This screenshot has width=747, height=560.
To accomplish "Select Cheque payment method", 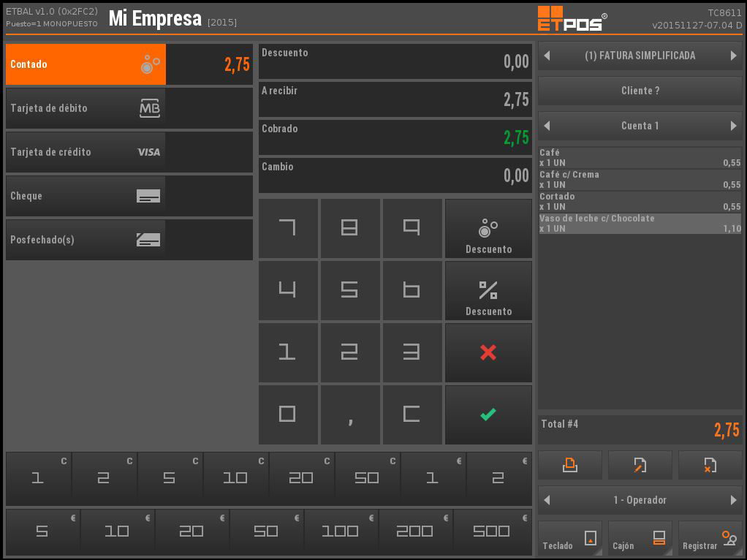I will pyautogui.click(x=86, y=196).
